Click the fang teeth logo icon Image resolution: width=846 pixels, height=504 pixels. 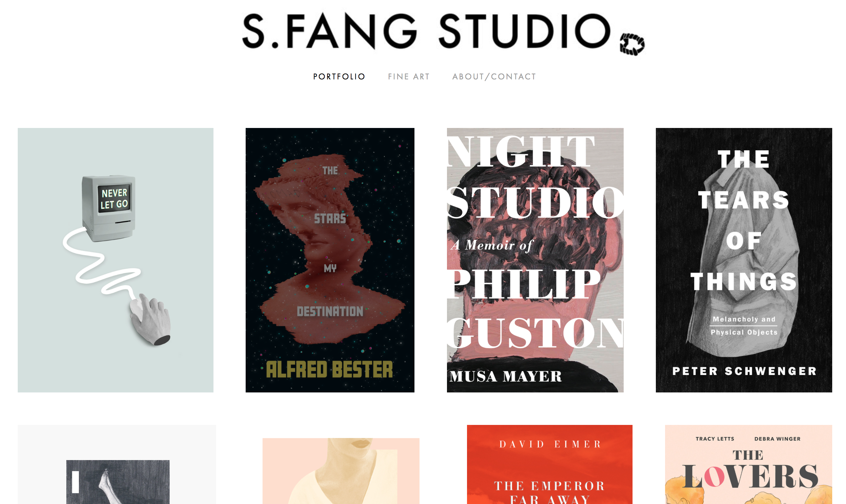(x=632, y=44)
